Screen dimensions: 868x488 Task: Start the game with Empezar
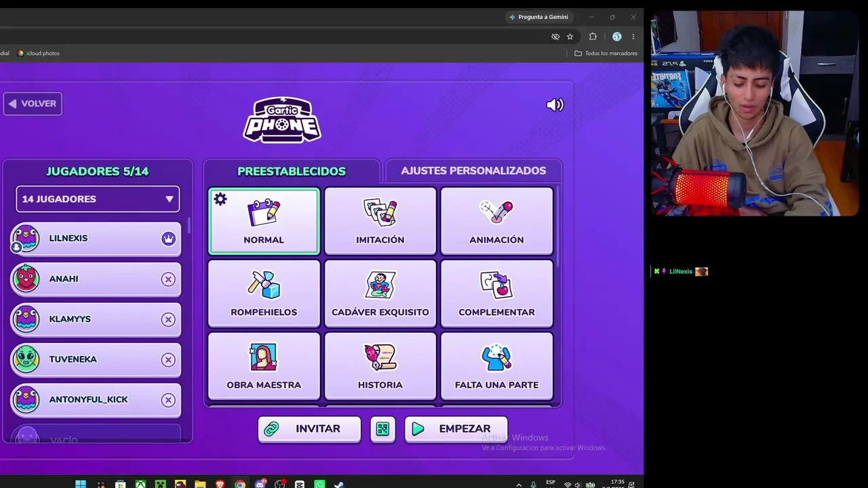tap(456, 429)
